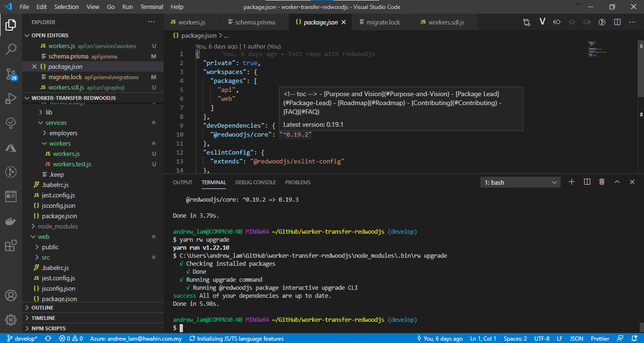Click the editor minimap preview
Screen dimensions: 644x343
[597, 49]
